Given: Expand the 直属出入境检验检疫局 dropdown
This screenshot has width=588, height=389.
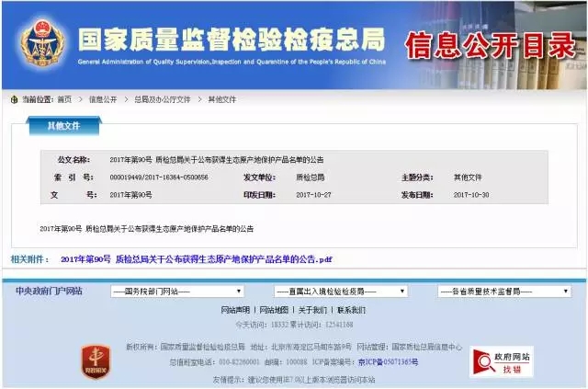Looking at the screenshot, I should pos(341,292).
